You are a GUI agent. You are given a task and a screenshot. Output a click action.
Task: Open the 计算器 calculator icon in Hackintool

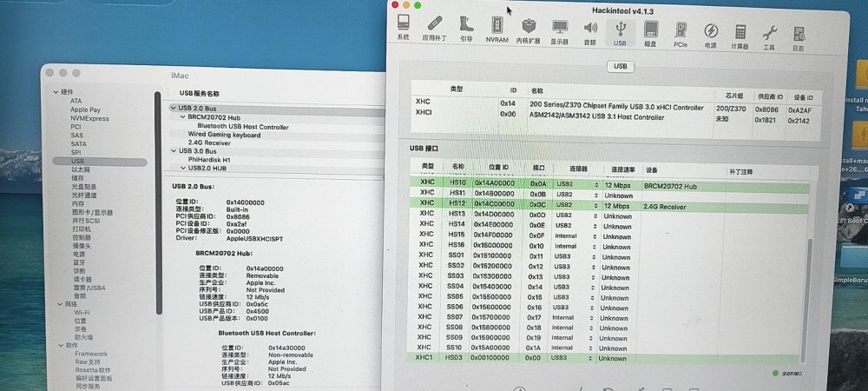(x=740, y=36)
